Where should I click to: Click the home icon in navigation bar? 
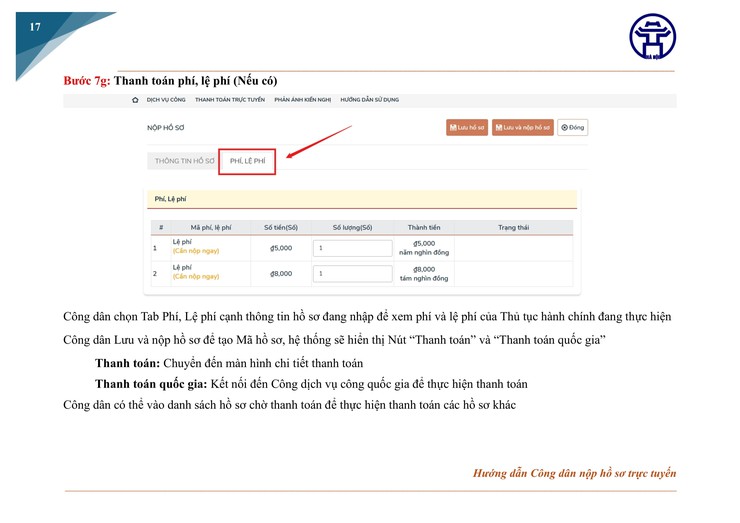[135, 100]
